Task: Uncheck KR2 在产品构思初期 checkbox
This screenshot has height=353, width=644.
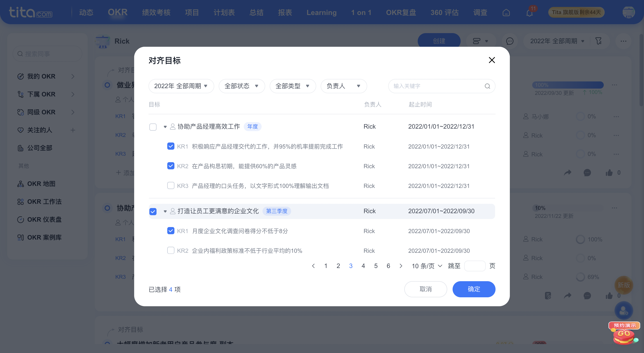Action: point(170,166)
